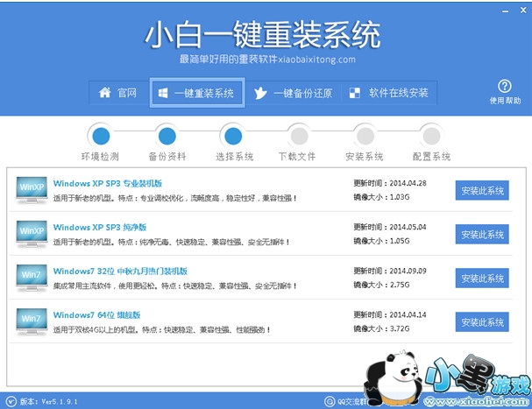Click the 备份资料 step circle
The image size is (532, 409).
167,137
